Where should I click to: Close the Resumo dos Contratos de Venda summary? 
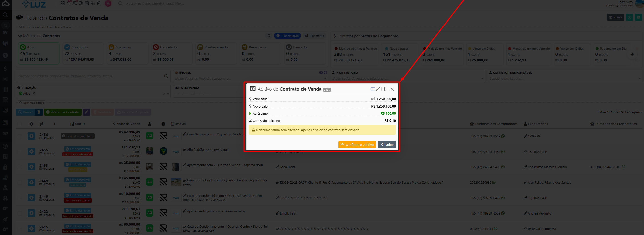45,27
